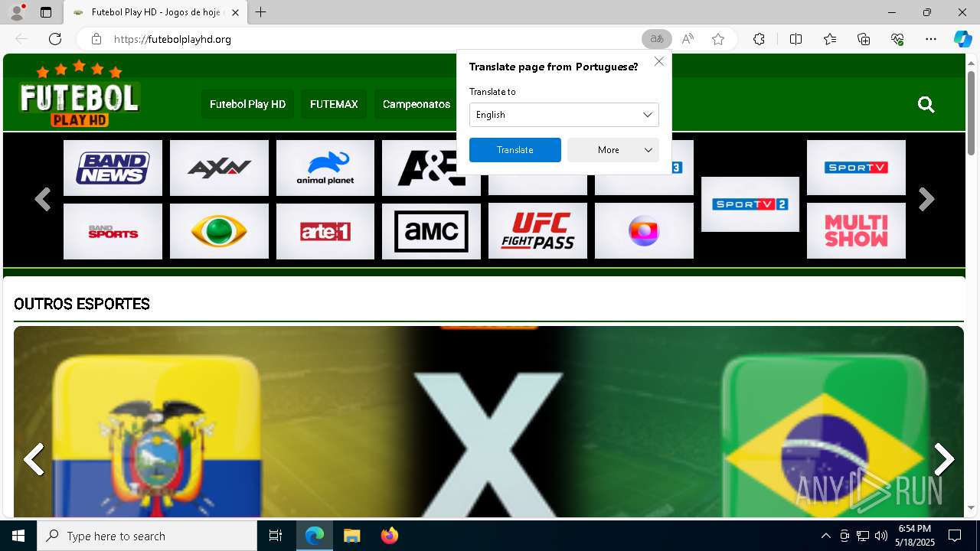Screen dimensions: 980x551
Task: Refresh the current page
Action: (x=55, y=39)
